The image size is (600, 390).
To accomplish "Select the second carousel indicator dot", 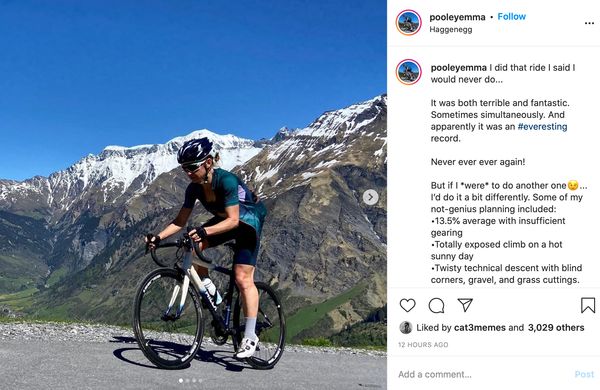I will [188, 380].
